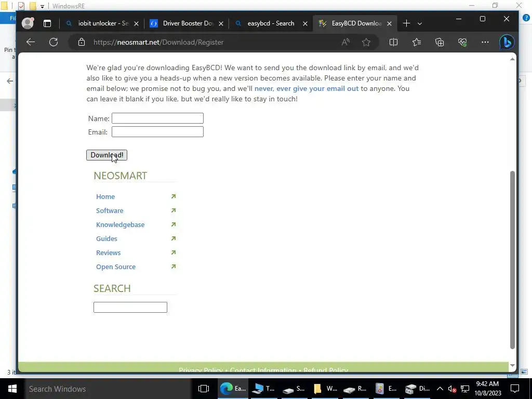The width and height of the screenshot is (532, 399).
Task: Click the Open Source row arrow icon
Action: tap(174, 267)
